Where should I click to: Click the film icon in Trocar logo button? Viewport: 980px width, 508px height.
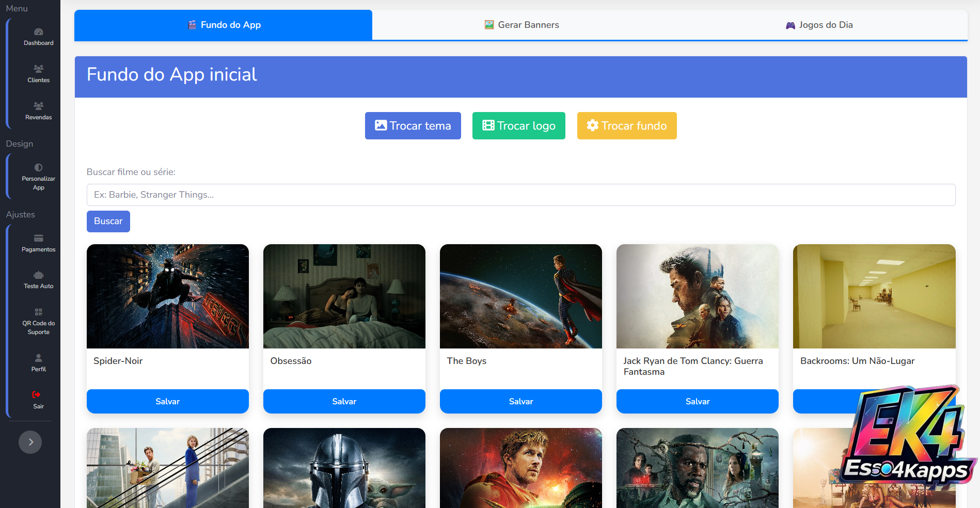pyautogui.click(x=488, y=125)
